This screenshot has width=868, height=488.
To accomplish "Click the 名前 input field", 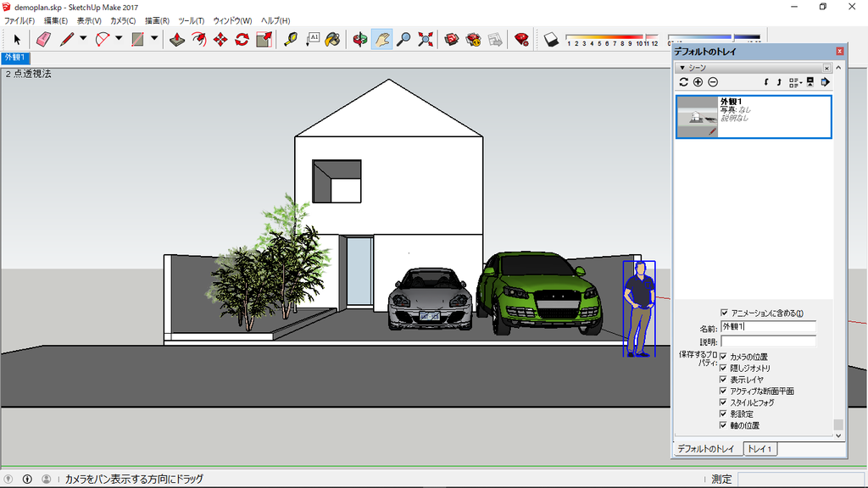I will coord(768,327).
